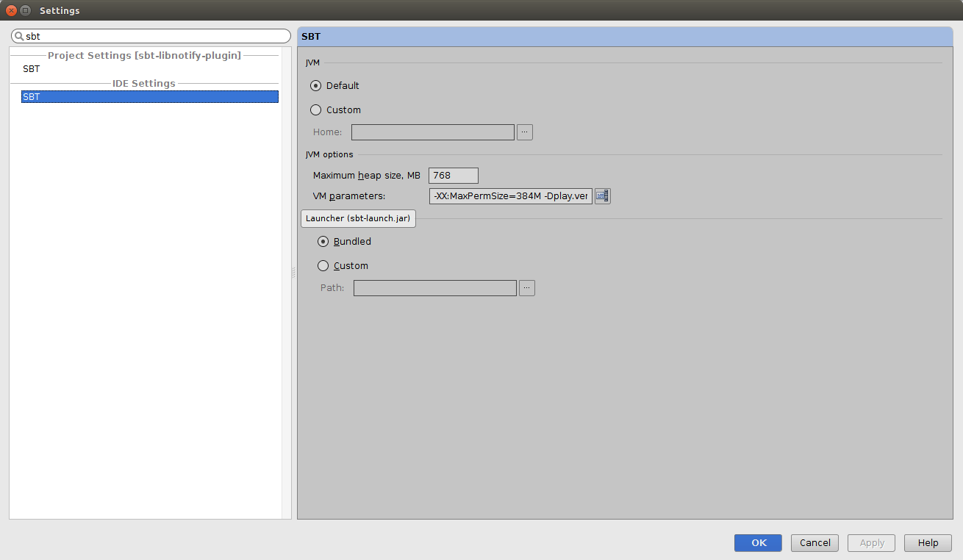Image resolution: width=963 pixels, height=560 pixels.
Task: Browse for JVM Home directory
Action: 524,132
